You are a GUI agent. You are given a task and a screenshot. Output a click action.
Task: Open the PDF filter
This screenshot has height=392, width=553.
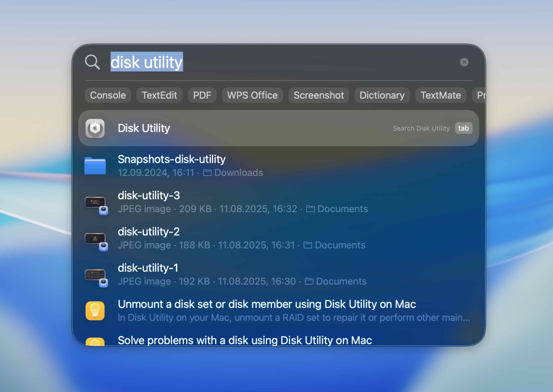click(x=202, y=95)
